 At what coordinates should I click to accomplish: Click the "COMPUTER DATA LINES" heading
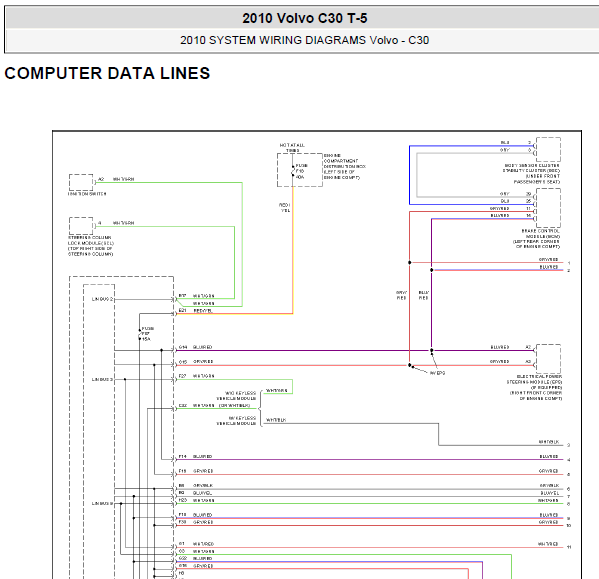pos(107,73)
